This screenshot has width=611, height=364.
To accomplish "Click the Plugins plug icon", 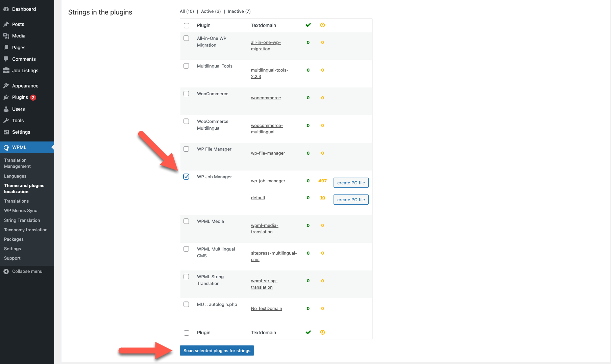I will point(6,97).
